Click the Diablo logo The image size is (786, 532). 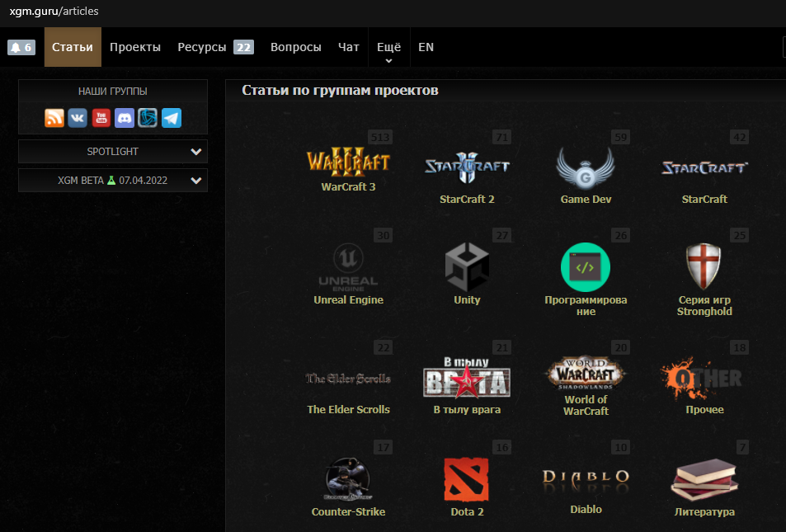click(586, 479)
